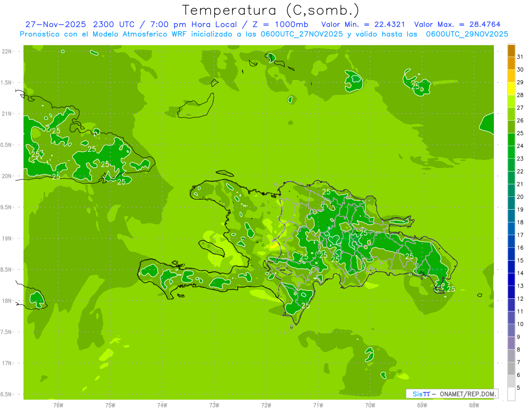The image size is (532, 411).
Task: Click the "22N" latitude axis label
Action: click(7, 51)
